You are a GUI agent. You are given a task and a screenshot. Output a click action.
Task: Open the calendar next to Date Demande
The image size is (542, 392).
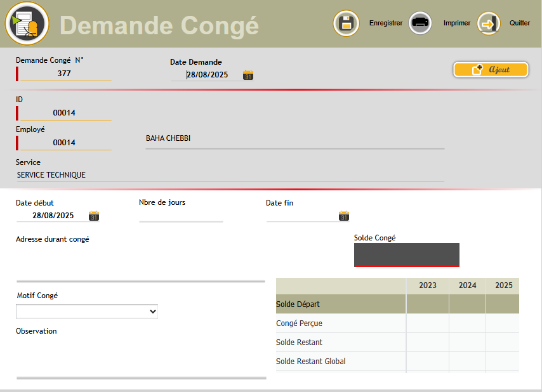pyautogui.click(x=248, y=75)
